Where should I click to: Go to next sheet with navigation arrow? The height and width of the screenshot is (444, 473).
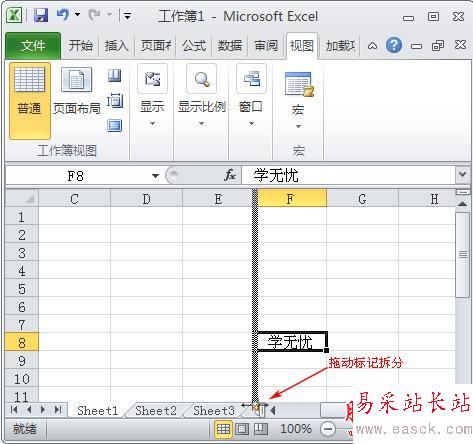43,409
